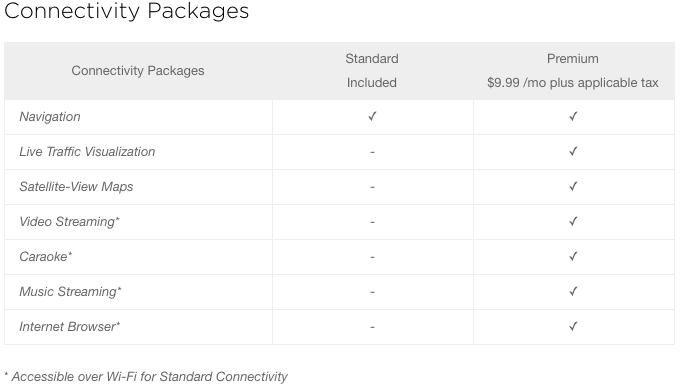Screen dimensions: 686x390
Task: Click Premium checkmark for Internet Browser
Action: (x=573, y=327)
